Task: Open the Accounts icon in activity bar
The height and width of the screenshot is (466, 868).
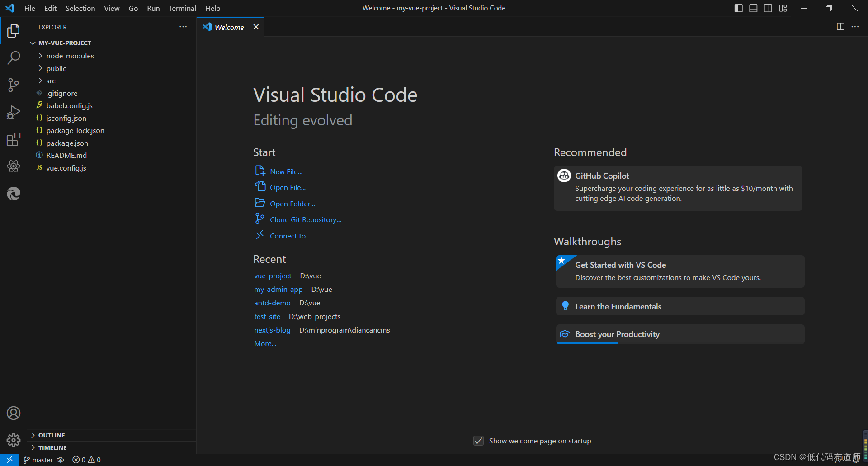Action: tap(14, 413)
